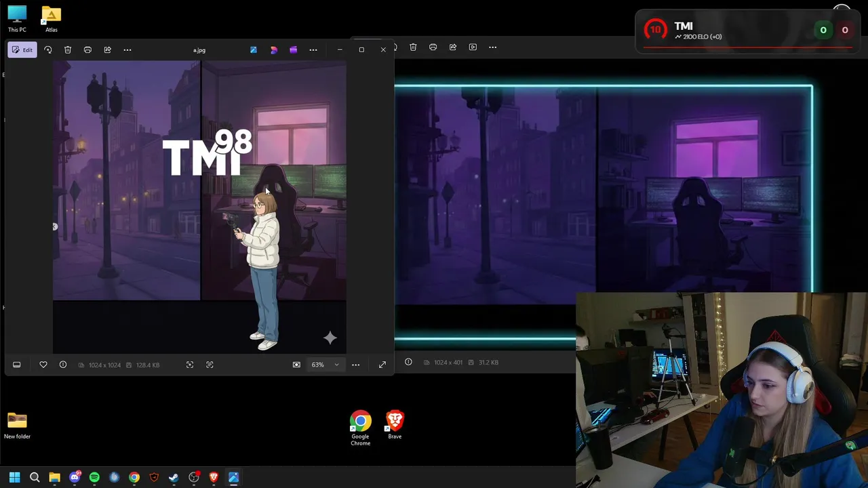868x488 pixels.
Task: Click the Edit button in a.jpg window
Action: tap(22, 49)
